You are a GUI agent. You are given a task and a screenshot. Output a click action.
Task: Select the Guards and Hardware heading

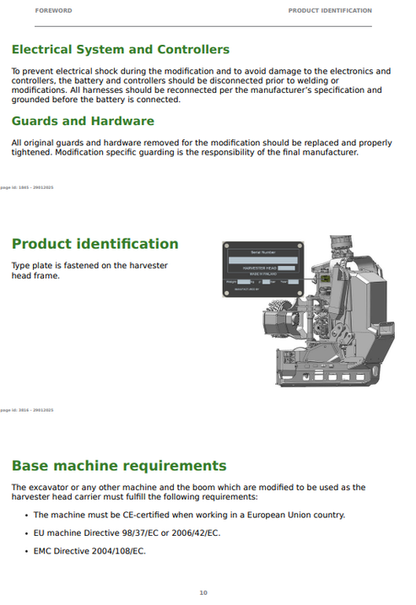click(x=83, y=121)
